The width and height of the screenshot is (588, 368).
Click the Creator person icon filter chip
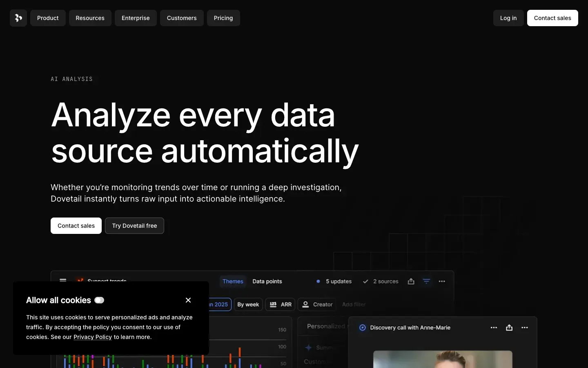pos(305,304)
